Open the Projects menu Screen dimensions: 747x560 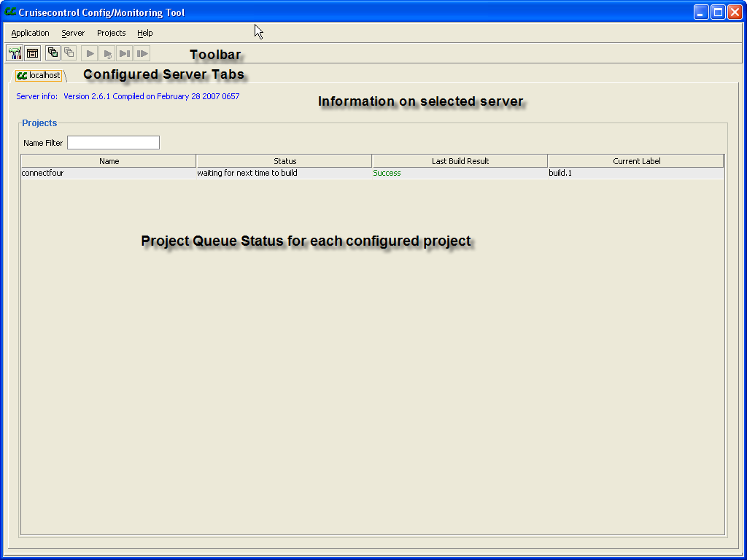coord(112,33)
